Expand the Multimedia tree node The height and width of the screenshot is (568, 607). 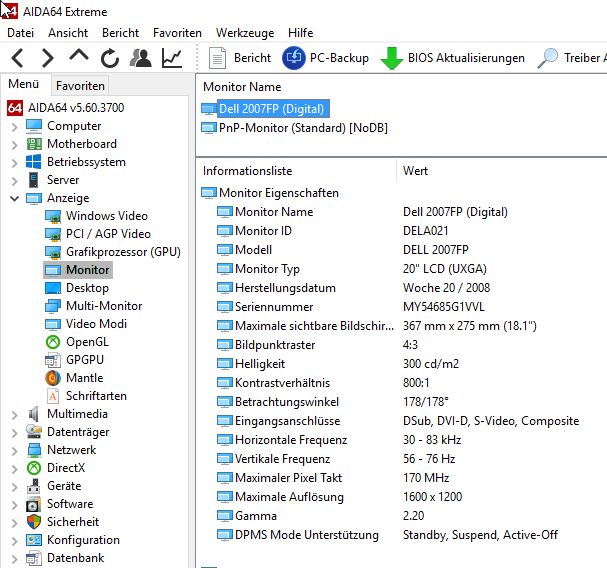coord(15,415)
